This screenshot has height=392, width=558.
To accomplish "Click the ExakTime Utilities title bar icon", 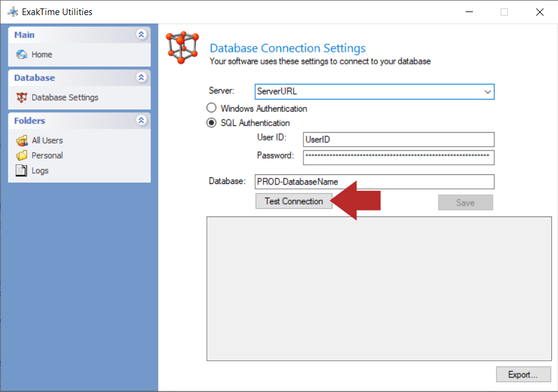I will (13, 11).
